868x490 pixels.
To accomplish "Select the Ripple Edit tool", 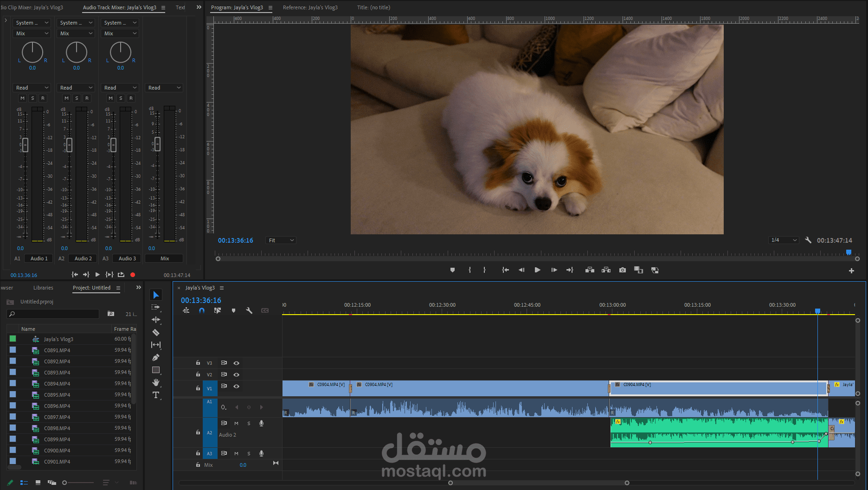I will click(x=156, y=320).
